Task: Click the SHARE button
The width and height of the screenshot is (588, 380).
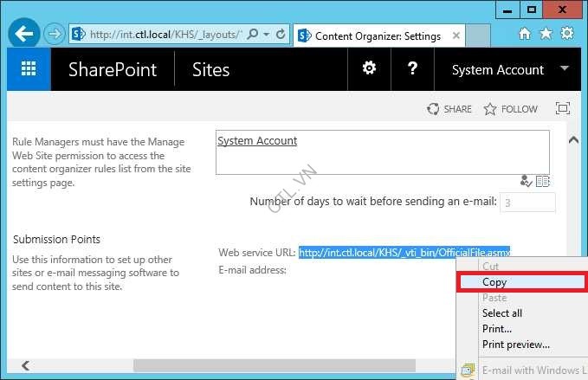Action: 449,109
